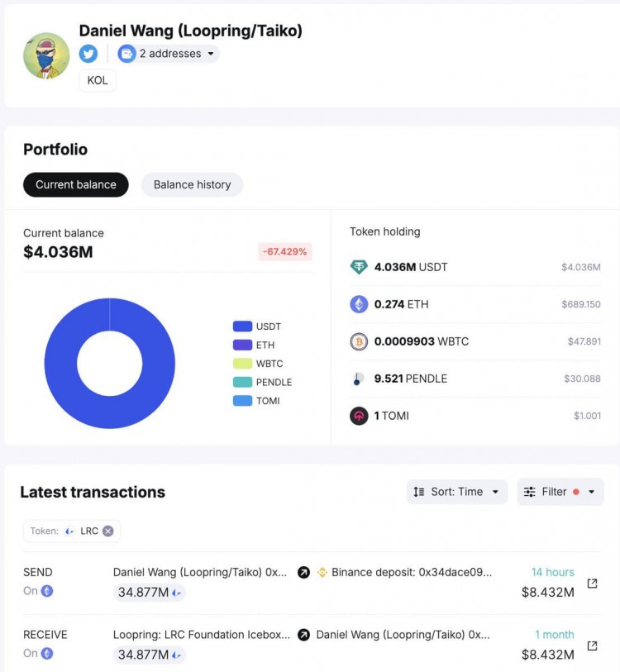Click the 1 month timestamp
This screenshot has width=620, height=672.
coord(555,635)
